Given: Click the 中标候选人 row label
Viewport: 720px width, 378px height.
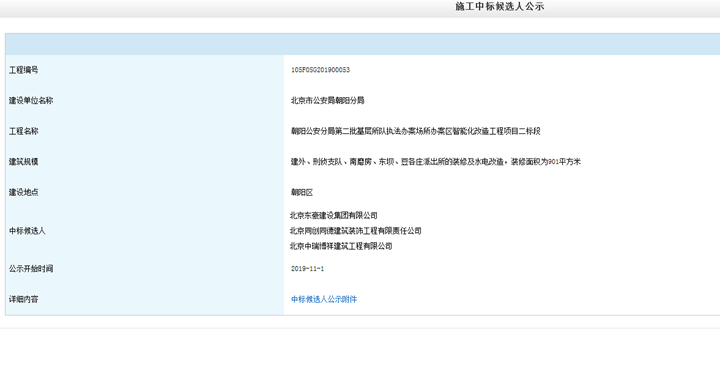Looking at the screenshot, I should [x=27, y=231].
